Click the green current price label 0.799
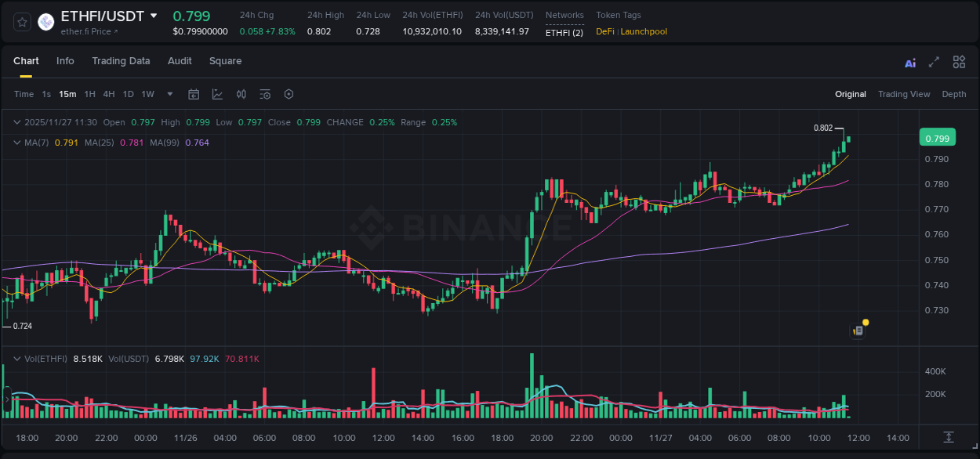980x459 pixels. click(x=938, y=137)
